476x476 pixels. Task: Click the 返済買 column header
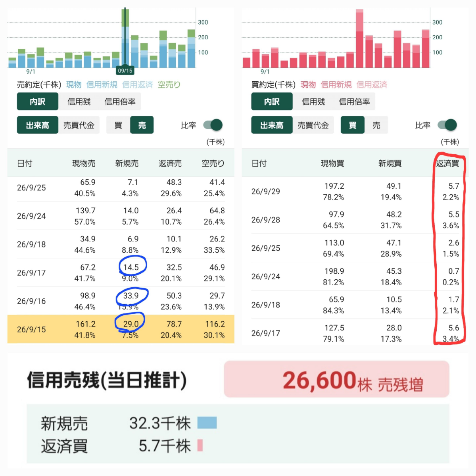coord(447,163)
